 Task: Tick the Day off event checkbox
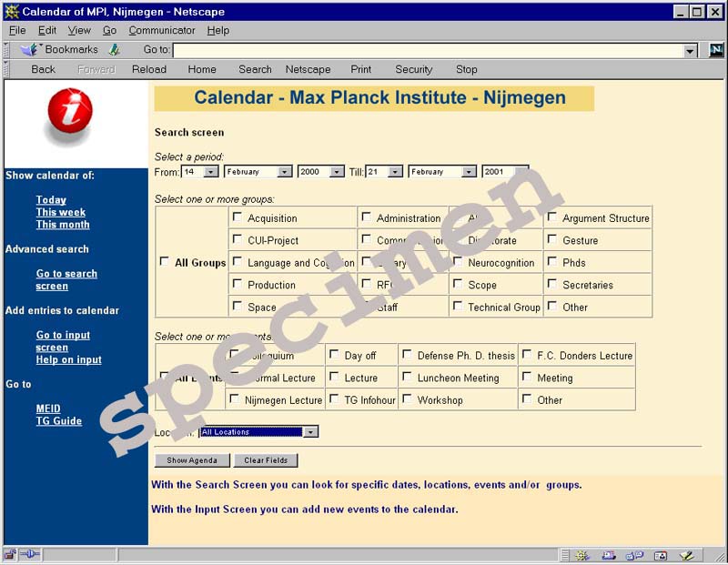[334, 354]
